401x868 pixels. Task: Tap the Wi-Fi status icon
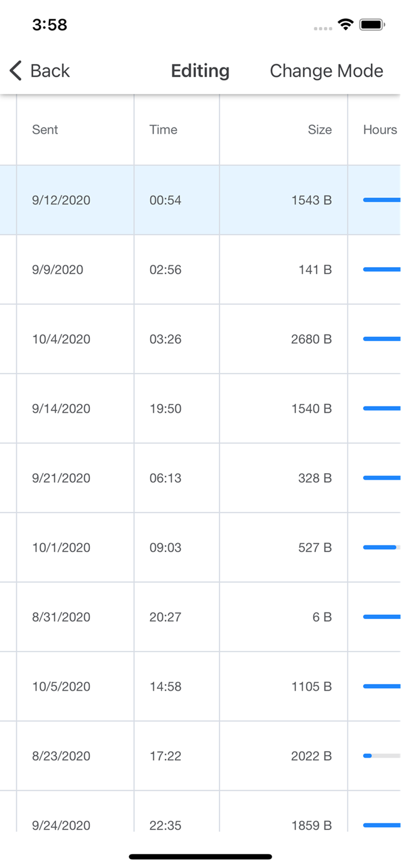click(x=346, y=25)
